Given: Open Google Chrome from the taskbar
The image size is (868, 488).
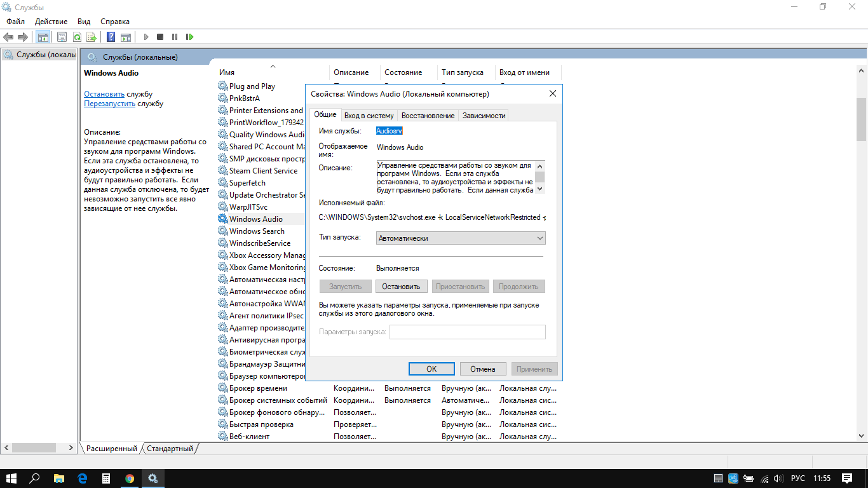Looking at the screenshot, I should pyautogui.click(x=130, y=478).
